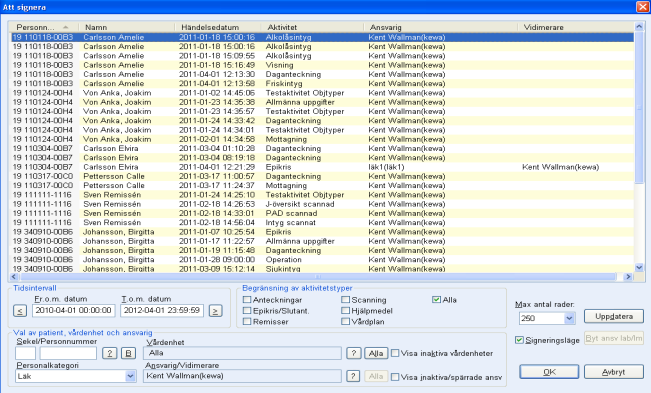The width and height of the screenshot is (651, 393).
Task: Select the Von Anka, Joakim Mottagning row
Action: (x=322, y=139)
